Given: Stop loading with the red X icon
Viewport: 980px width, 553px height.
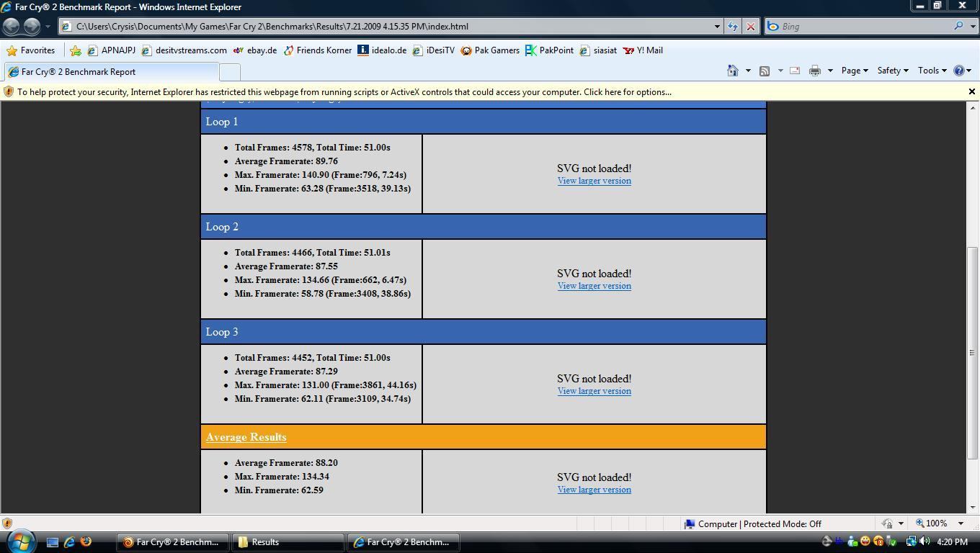Looking at the screenshot, I should (x=750, y=27).
